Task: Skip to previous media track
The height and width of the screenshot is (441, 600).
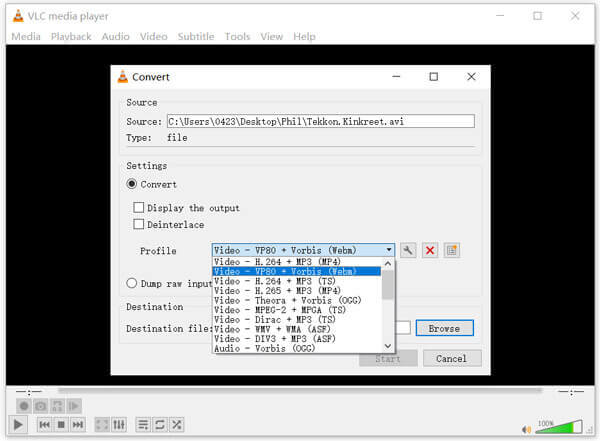Action: click(x=44, y=424)
